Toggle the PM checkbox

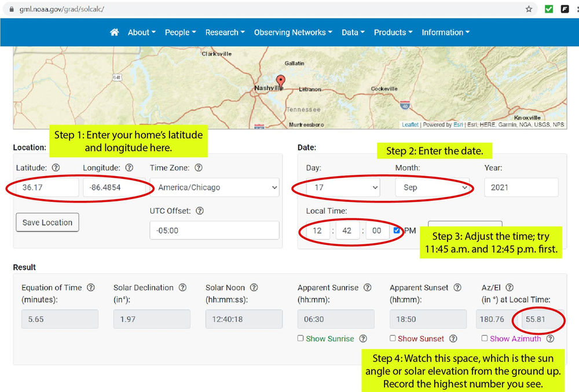pyautogui.click(x=397, y=230)
